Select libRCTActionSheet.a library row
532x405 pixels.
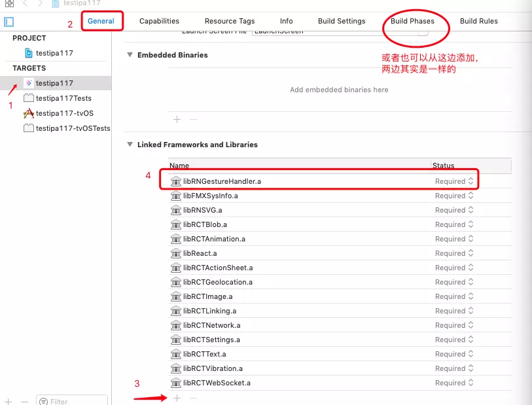(x=340, y=268)
